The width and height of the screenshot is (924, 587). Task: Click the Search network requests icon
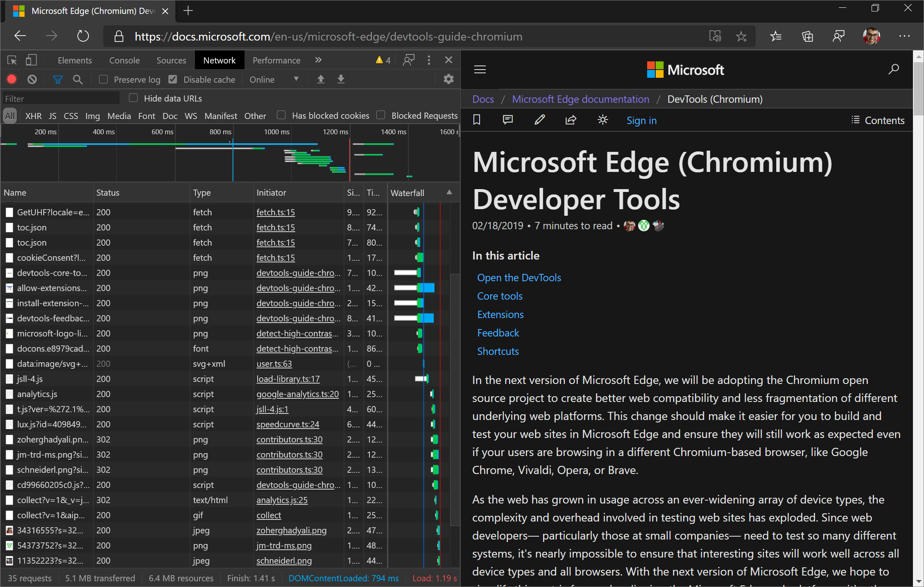click(76, 79)
